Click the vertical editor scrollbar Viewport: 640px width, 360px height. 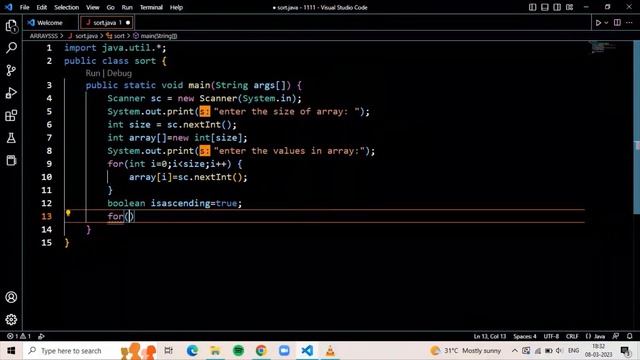click(637, 127)
